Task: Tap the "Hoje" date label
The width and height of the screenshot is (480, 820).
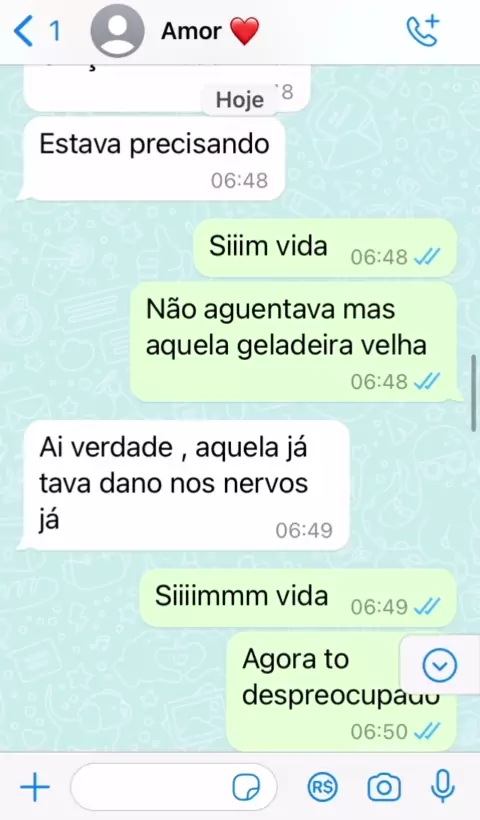Action: point(240,99)
